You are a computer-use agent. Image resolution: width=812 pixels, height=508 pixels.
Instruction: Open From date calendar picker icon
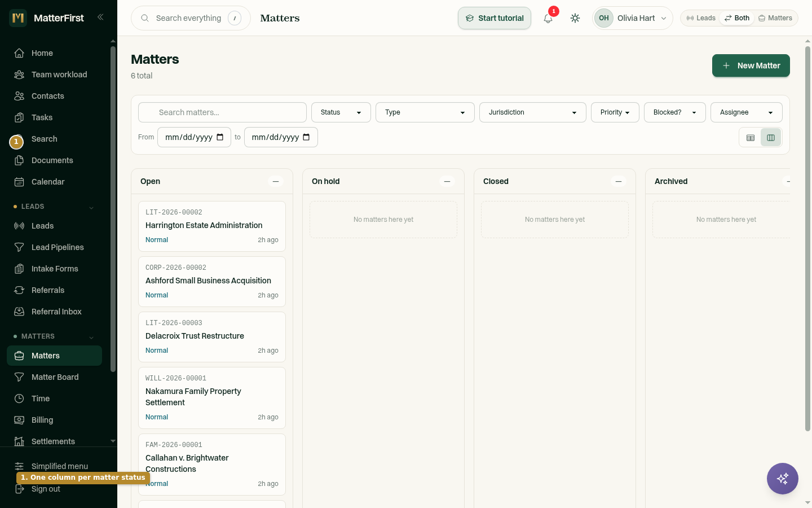click(x=220, y=137)
